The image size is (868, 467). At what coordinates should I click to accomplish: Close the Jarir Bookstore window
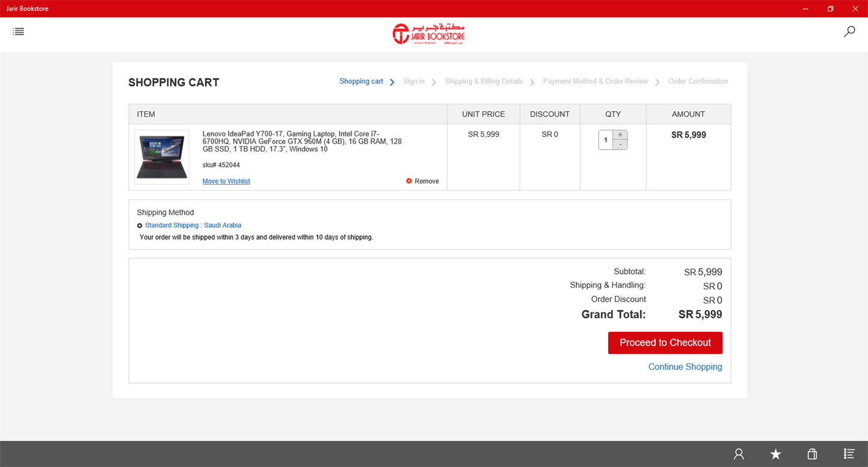tap(855, 8)
